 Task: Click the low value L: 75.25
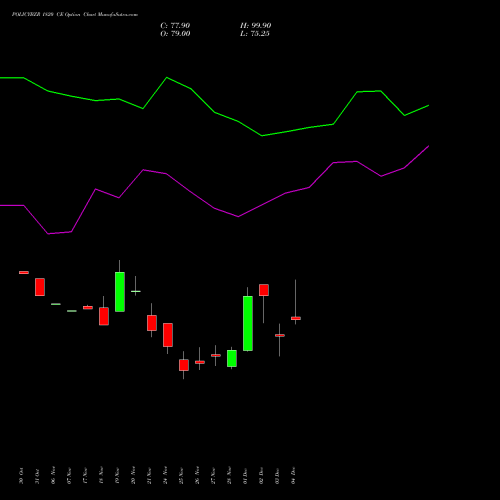click(x=255, y=34)
